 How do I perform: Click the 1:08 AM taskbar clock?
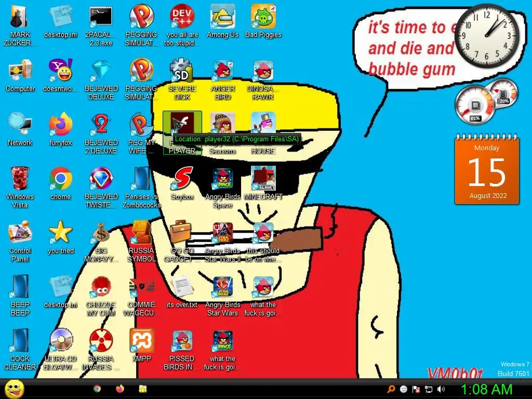[486, 390]
